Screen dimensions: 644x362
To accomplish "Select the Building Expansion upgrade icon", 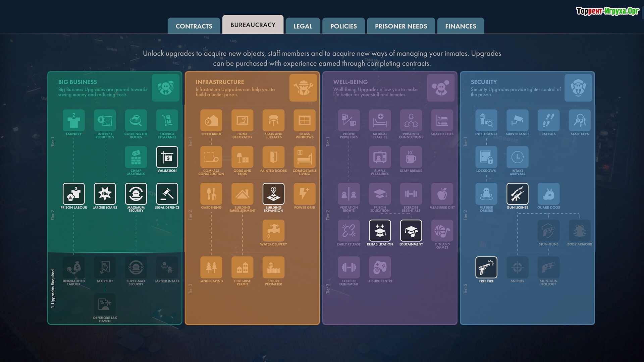I will (273, 194).
